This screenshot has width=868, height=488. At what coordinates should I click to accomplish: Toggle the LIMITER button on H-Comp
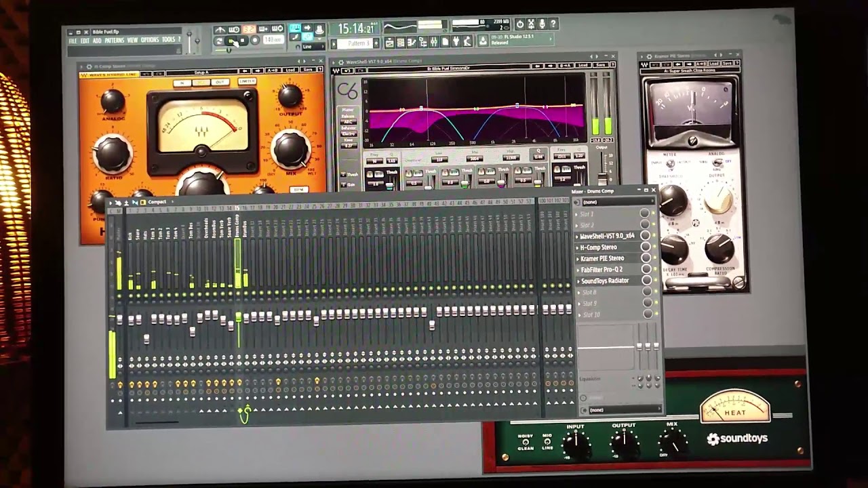click(x=247, y=81)
